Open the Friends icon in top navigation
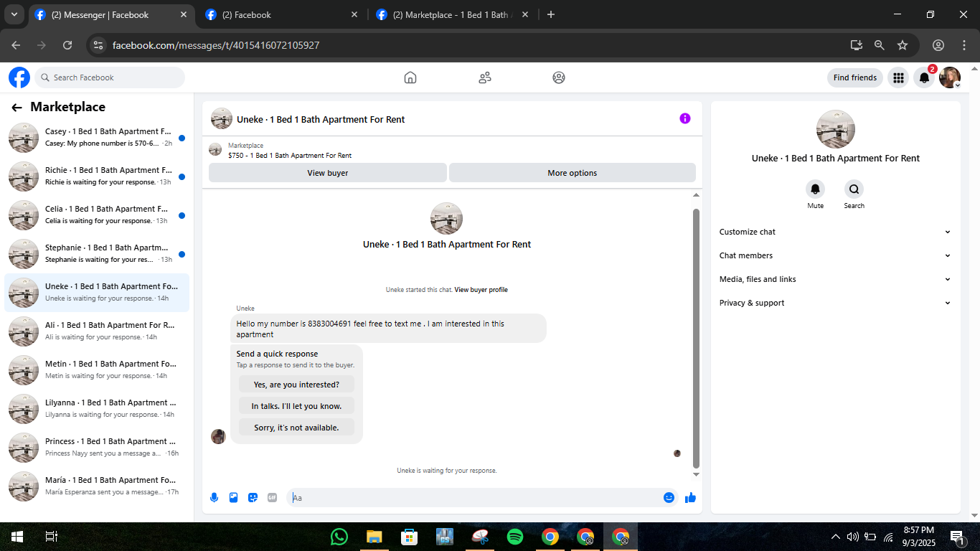Viewport: 980px width, 551px height. 485,77
